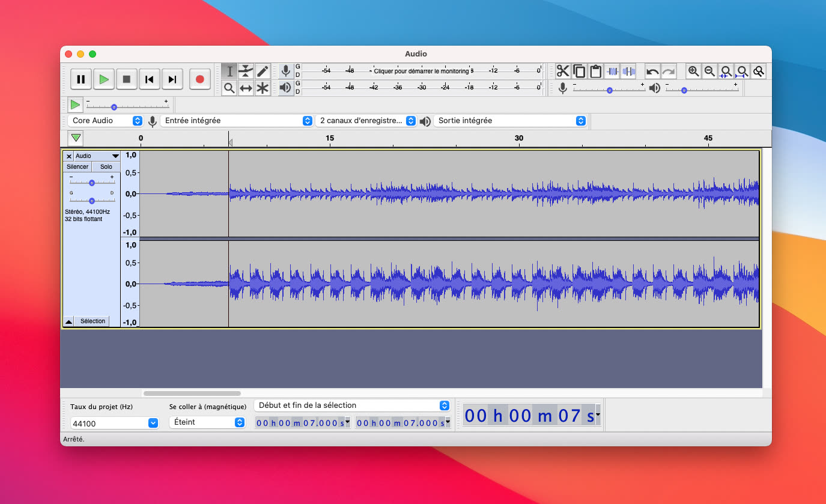Select the Envelope tool
This screenshot has height=504, width=826.
click(246, 71)
